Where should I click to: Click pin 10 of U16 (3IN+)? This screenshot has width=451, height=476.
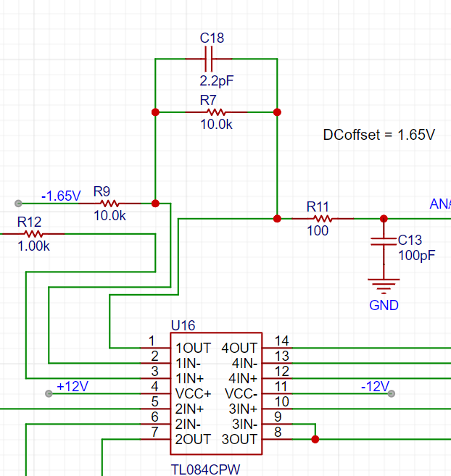click(277, 409)
